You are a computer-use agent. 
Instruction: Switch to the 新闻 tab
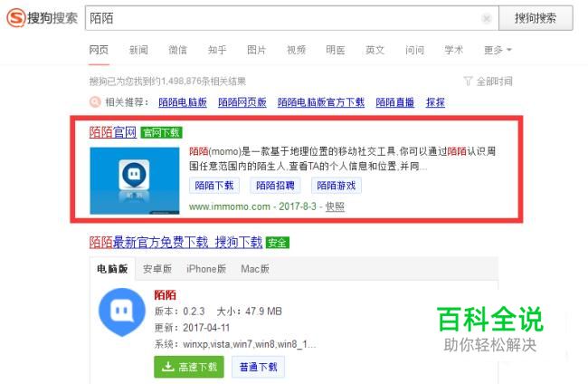tap(138, 50)
